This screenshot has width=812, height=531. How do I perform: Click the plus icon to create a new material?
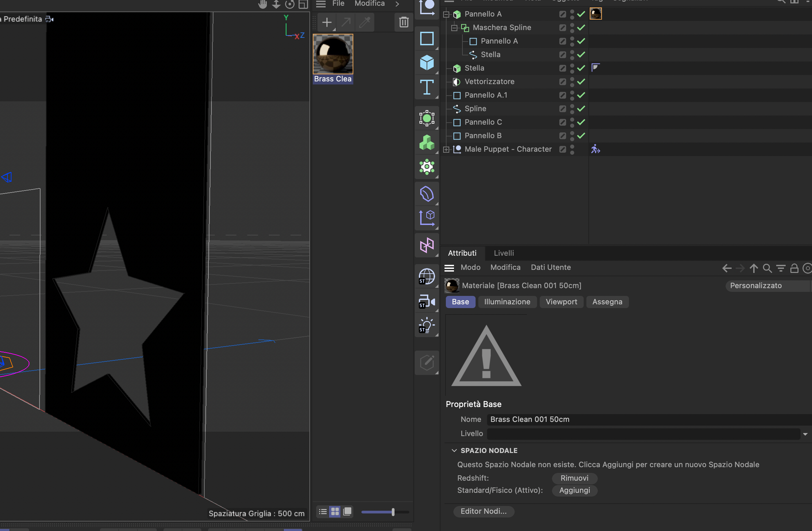click(x=327, y=22)
